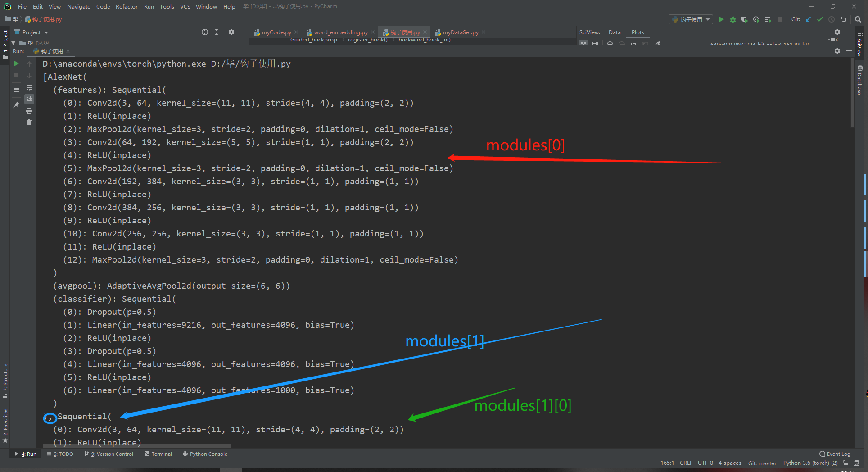Viewport: 868px width, 472px height.
Task: Collapse all icon in Project panel header
Action: pyautogui.click(x=217, y=32)
